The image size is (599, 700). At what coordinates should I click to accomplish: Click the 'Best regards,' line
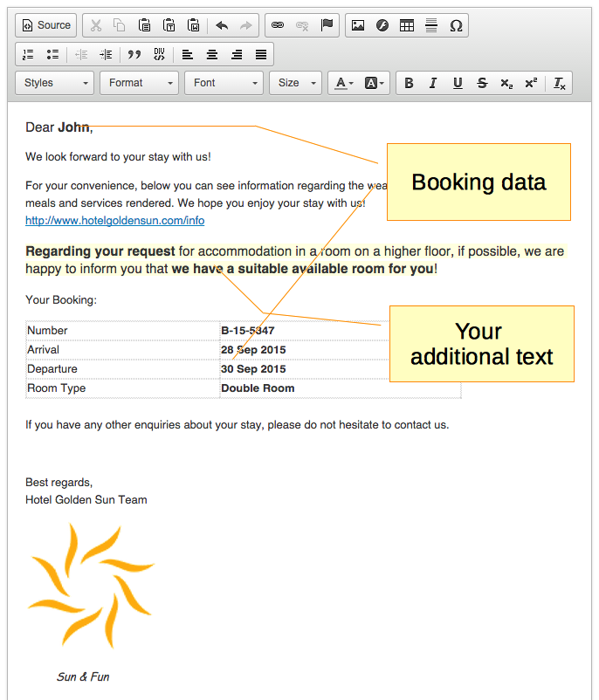[x=59, y=483]
